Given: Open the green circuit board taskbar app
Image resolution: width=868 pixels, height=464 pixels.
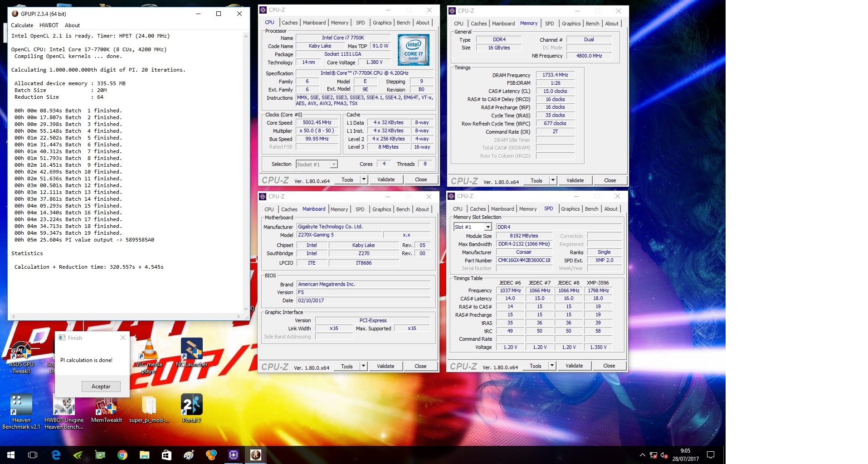Looking at the screenshot, I should (x=100, y=455).
